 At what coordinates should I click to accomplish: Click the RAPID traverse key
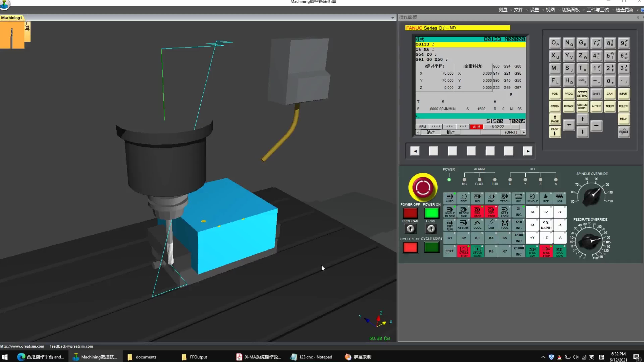(546, 225)
